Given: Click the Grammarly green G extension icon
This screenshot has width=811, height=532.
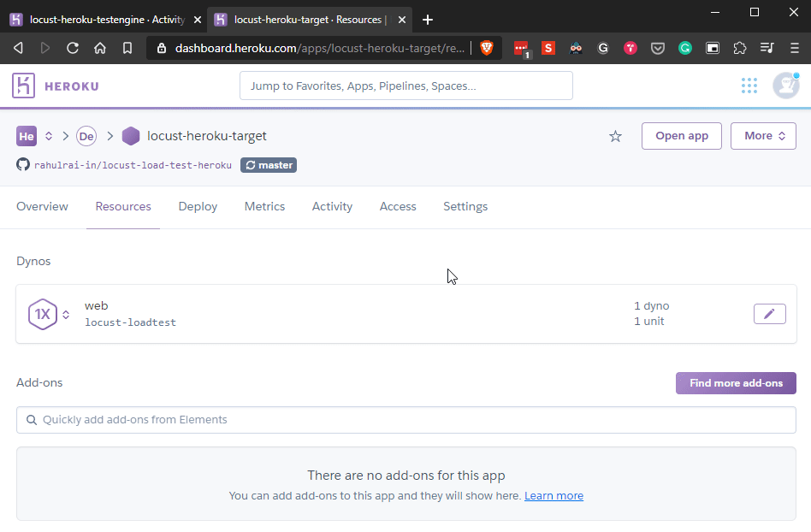Looking at the screenshot, I should tap(684, 48).
